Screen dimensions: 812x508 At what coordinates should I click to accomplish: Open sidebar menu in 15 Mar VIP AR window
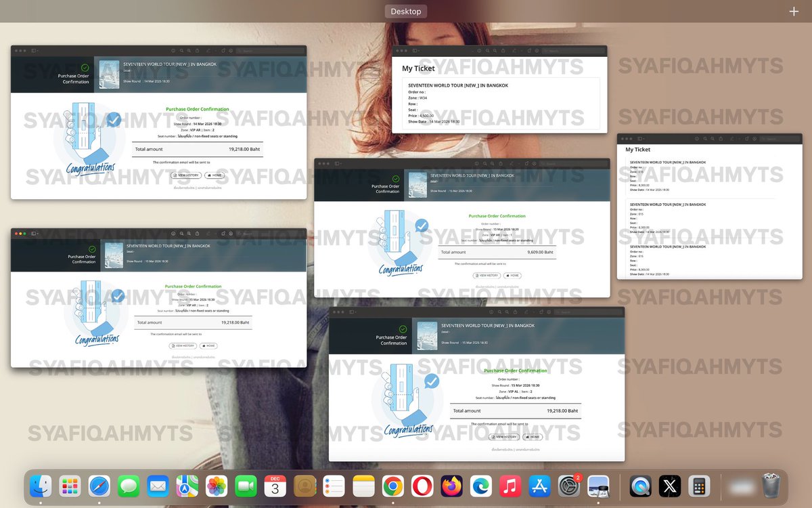tap(35, 233)
